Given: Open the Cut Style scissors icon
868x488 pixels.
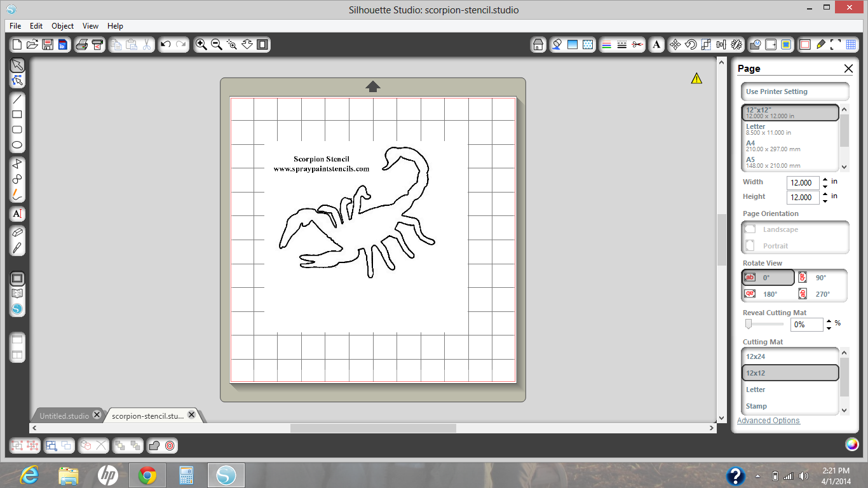Looking at the screenshot, I should pos(637,44).
